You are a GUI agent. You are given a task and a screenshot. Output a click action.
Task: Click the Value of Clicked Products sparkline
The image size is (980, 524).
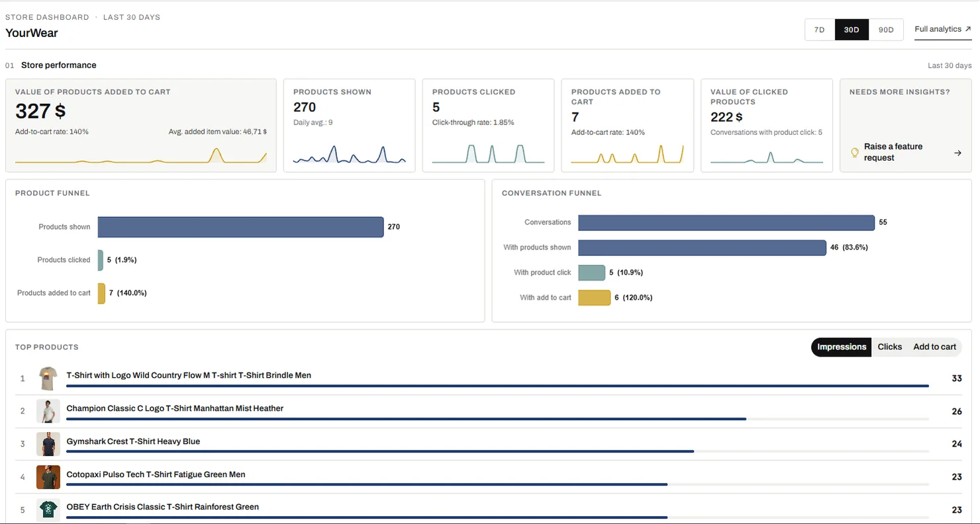(x=767, y=157)
